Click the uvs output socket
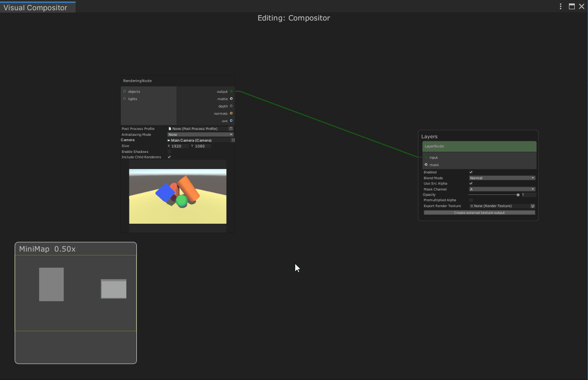 coord(231,121)
